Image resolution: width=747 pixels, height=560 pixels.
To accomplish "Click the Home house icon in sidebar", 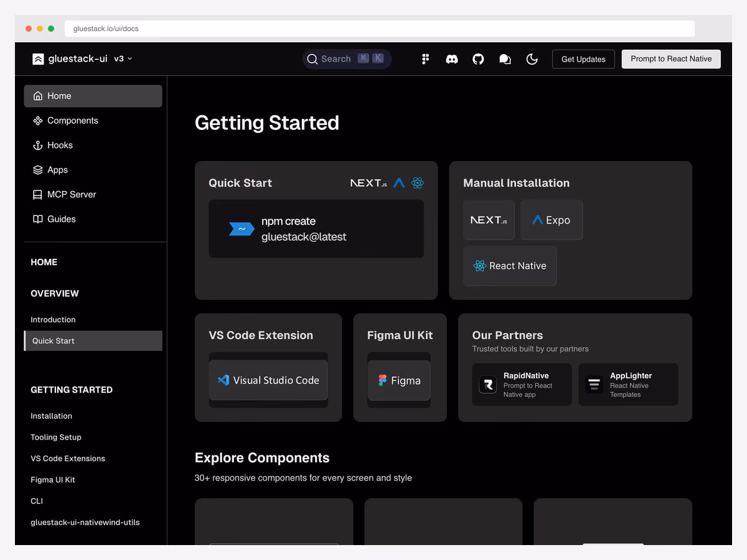I will [37, 96].
